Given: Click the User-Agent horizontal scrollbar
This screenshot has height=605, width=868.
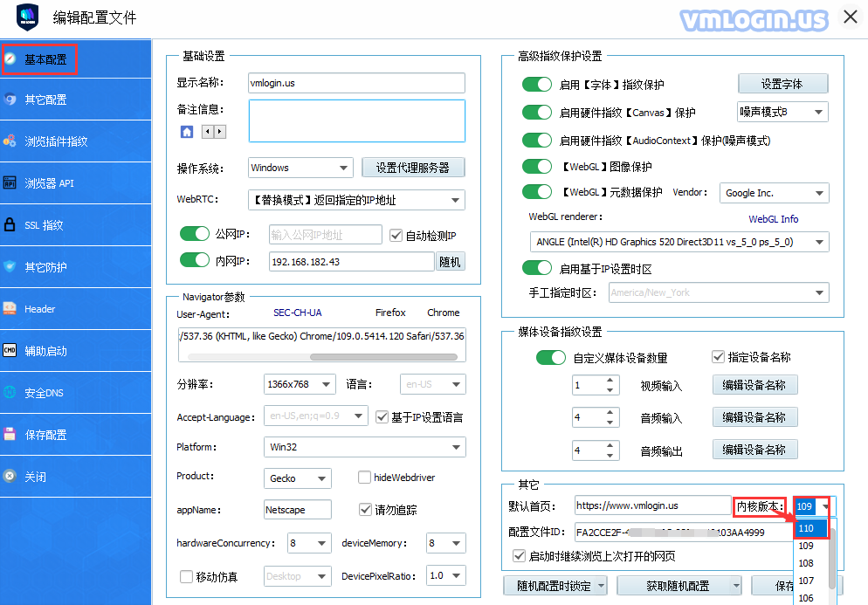Looking at the screenshot, I should point(383,357).
